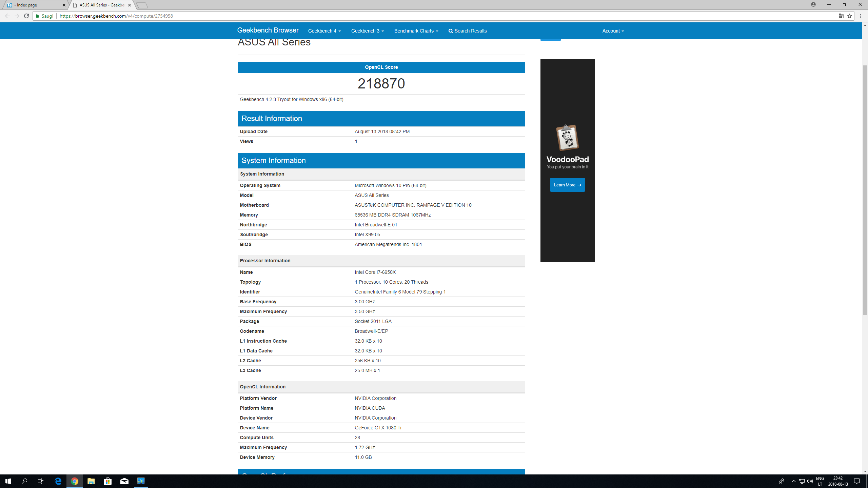Click Learn More in the VoodooPad ad
The image size is (868, 488).
[x=567, y=185]
